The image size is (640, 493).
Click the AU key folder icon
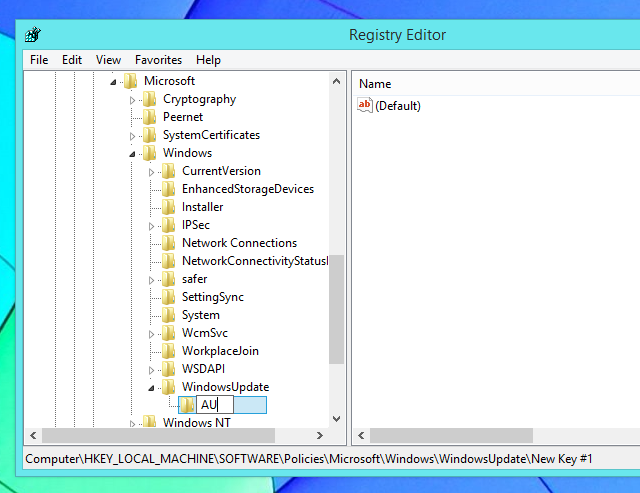pyautogui.click(x=187, y=405)
